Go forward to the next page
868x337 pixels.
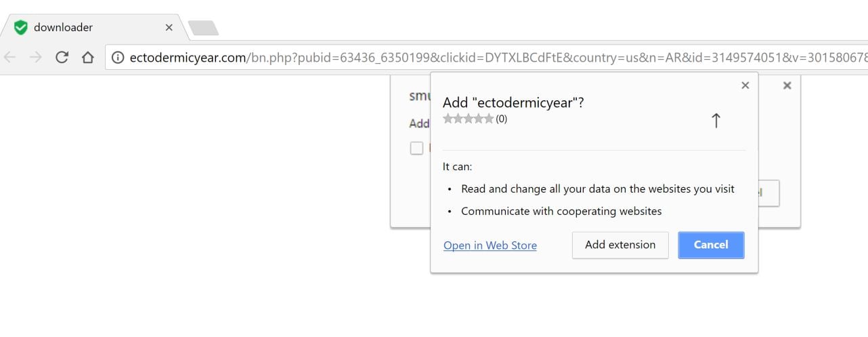click(x=36, y=58)
